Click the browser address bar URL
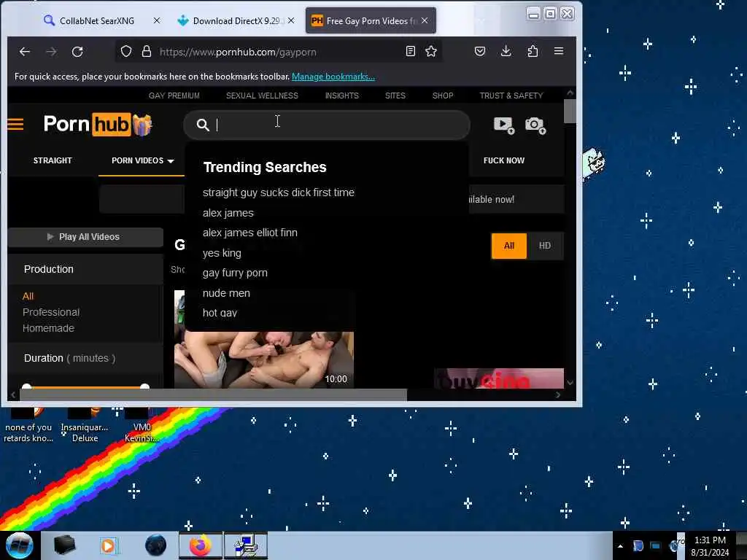 [x=238, y=52]
